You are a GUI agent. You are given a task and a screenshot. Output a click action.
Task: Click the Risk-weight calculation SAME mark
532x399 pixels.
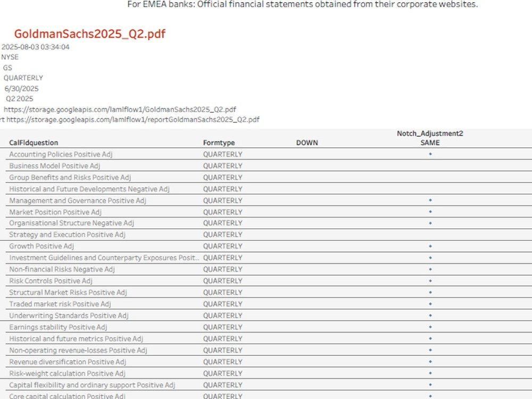(430, 373)
